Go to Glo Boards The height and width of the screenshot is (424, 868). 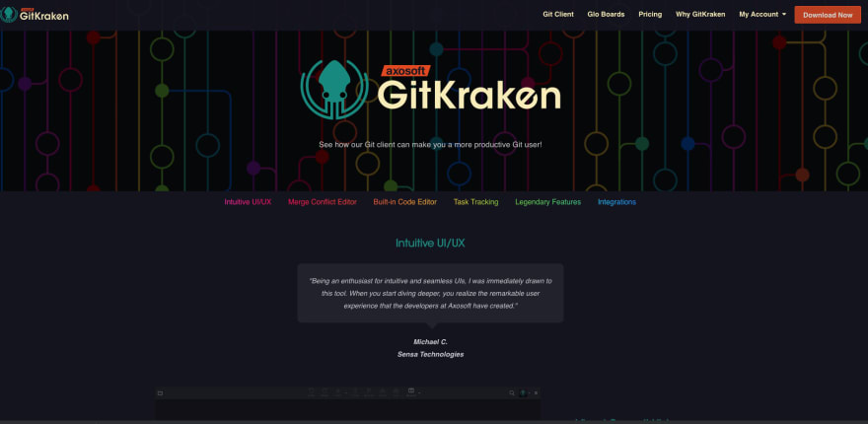pyautogui.click(x=606, y=15)
